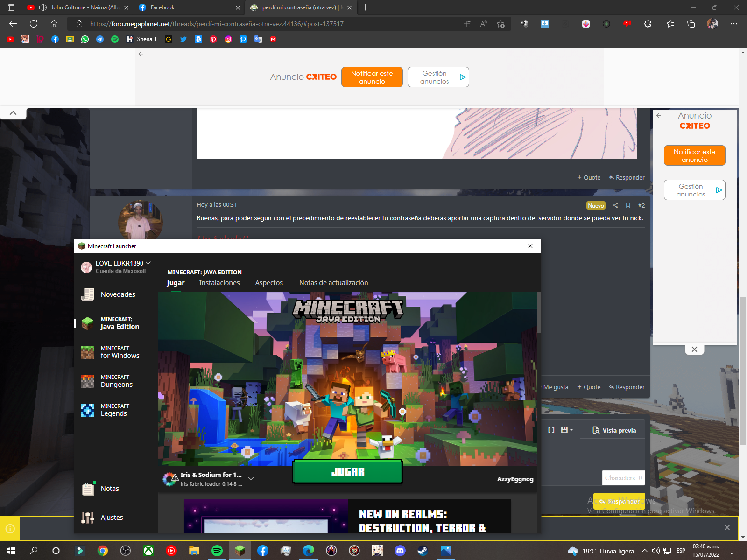The image size is (747, 560).
Task: Open Novedades in launcher sidebar
Action: (x=118, y=294)
